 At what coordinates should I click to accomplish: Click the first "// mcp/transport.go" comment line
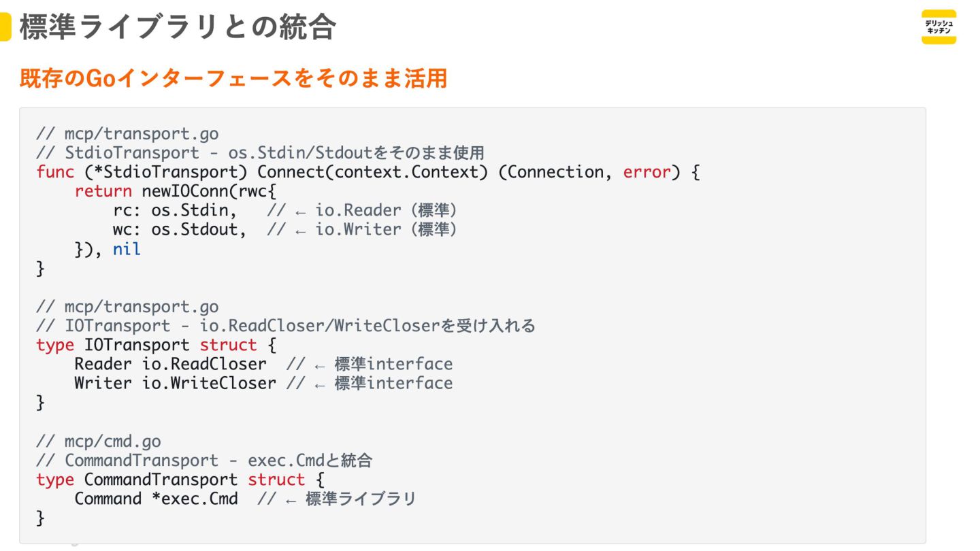click(127, 133)
